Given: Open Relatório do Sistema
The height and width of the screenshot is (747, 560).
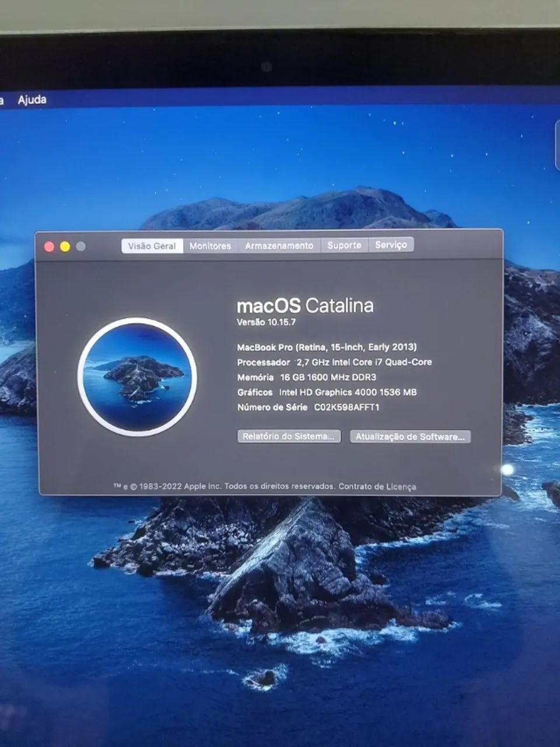Looking at the screenshot, I should pyautogui.click(x=288, y=436).
